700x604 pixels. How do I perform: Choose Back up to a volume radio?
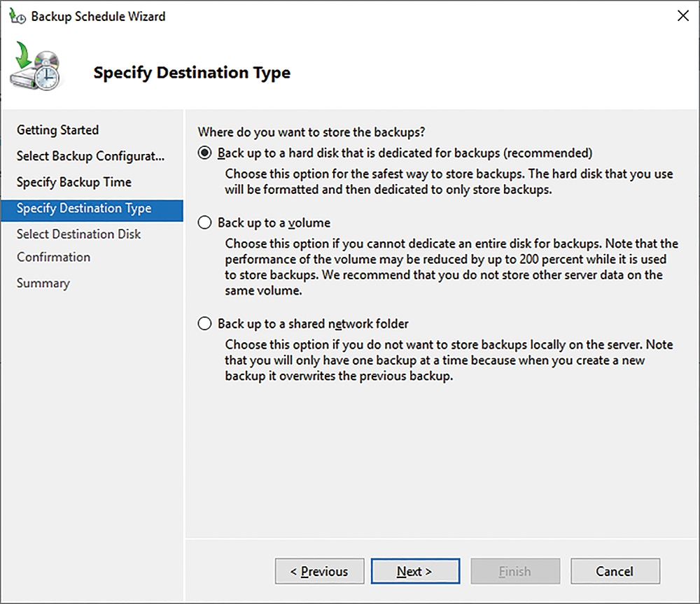click(204, 223)
